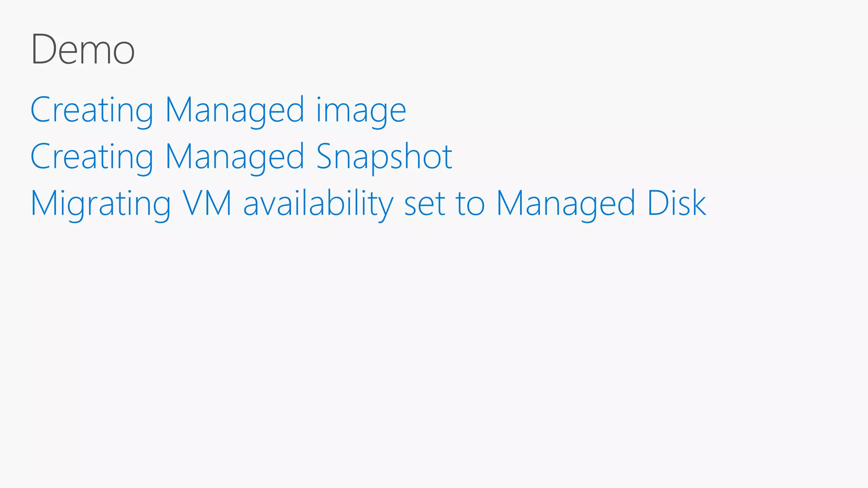Click Managed in the image line

(235, 111)
